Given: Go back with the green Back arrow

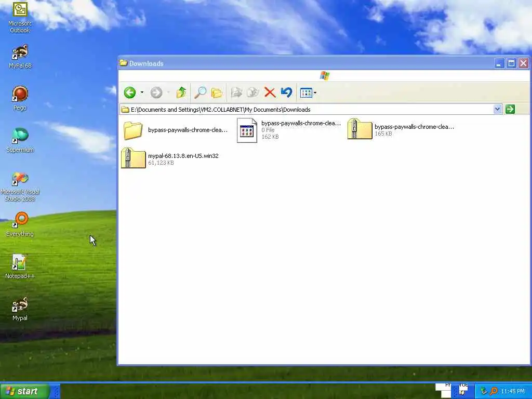Looking at the screenshot, I should click(129, 92).
